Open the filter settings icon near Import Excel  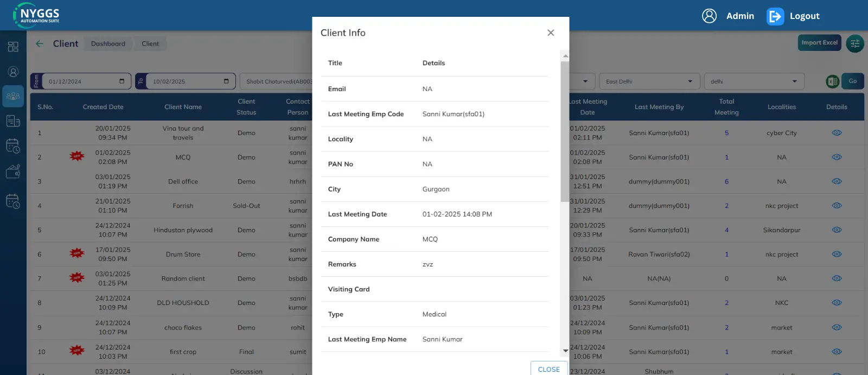[855, 43]
